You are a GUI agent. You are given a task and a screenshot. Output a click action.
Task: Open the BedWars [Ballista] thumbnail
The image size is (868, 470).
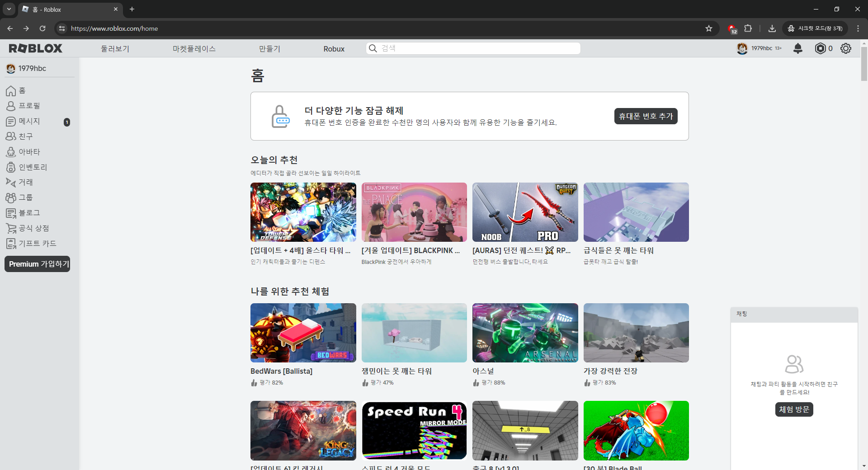point(303,333)
